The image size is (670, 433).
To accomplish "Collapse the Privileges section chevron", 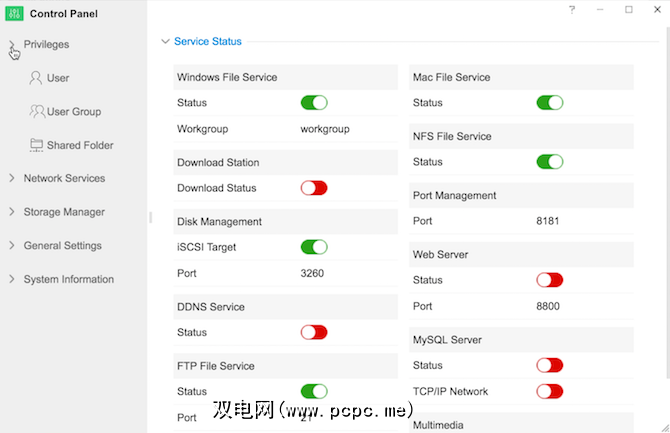I will 12,45.
